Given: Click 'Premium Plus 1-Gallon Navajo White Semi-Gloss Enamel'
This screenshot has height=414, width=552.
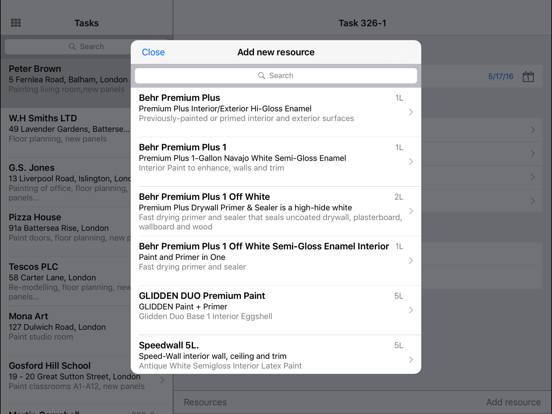Looking at the screenshot, I should [x=242, y=158].
